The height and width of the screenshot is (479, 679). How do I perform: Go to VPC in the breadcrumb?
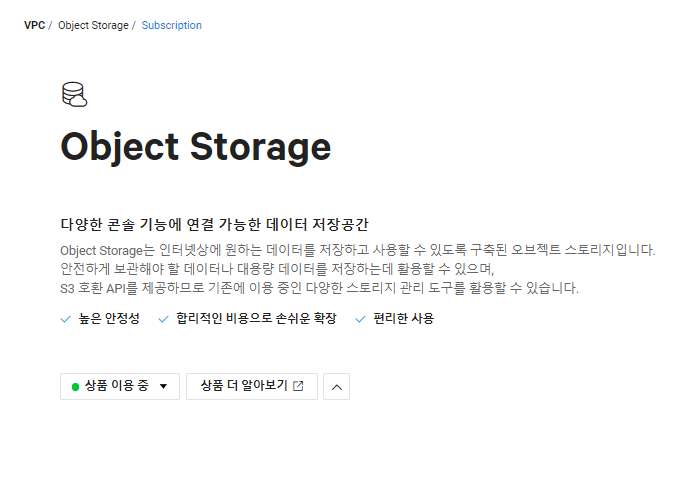pyautogui.click(x=34, y=25)
